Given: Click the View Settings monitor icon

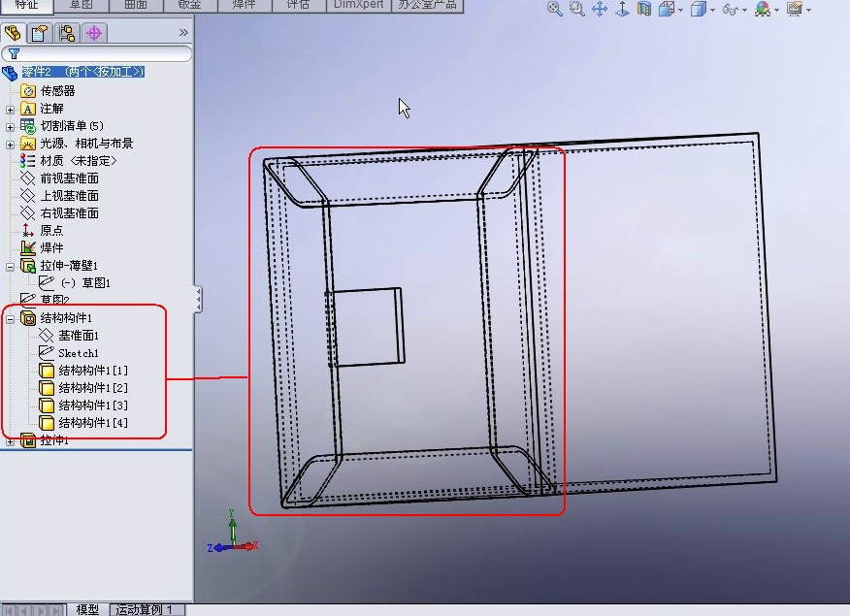Looking at the screenshot, I should pyautogui.click(x=794, y=9).
